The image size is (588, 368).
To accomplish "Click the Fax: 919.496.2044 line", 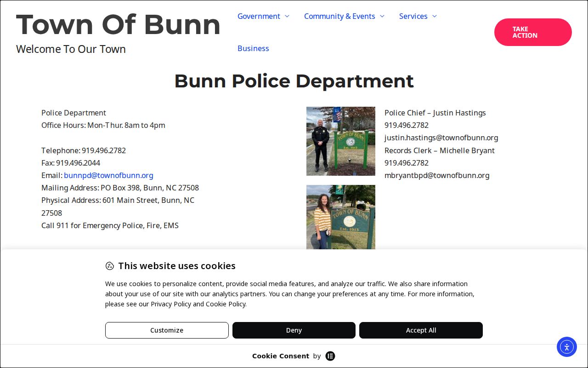I will point(71,163).
